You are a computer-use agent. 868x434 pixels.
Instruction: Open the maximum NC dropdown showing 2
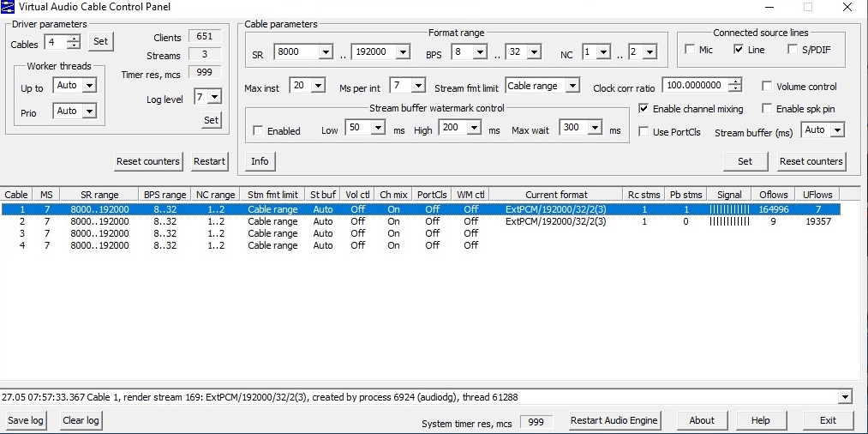click(650, 52)
